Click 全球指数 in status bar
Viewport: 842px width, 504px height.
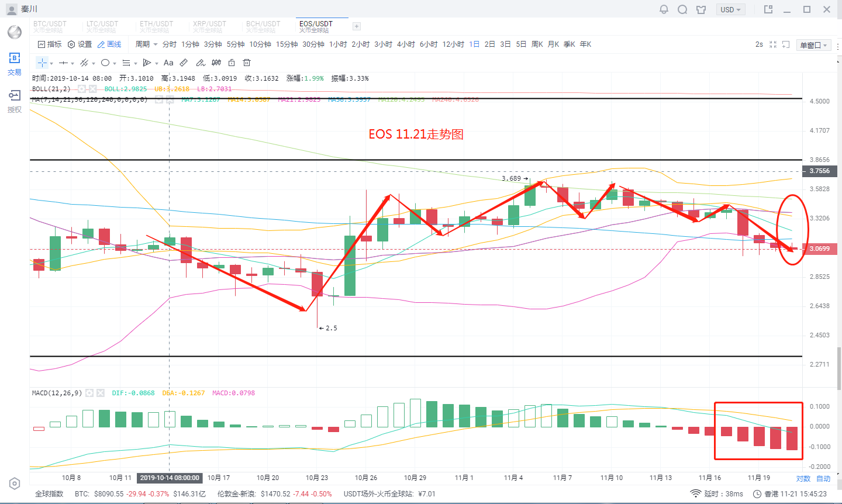pos(49,494)
